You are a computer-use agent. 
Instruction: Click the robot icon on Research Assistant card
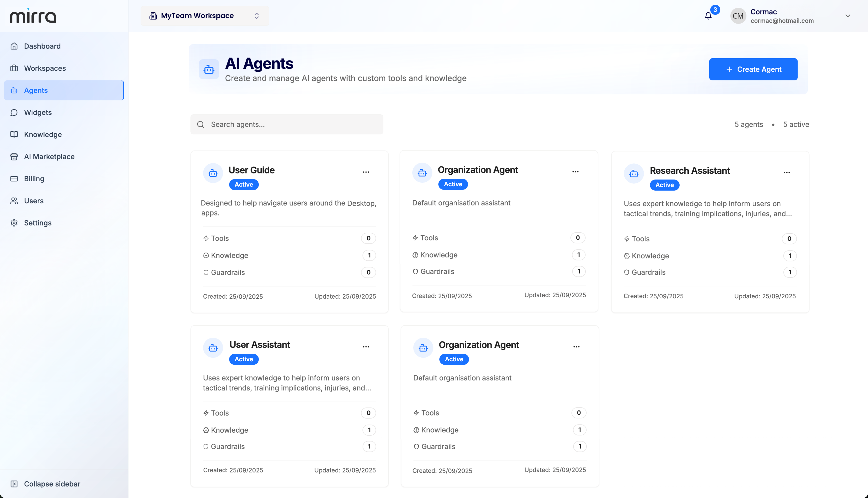coord(634,174)
